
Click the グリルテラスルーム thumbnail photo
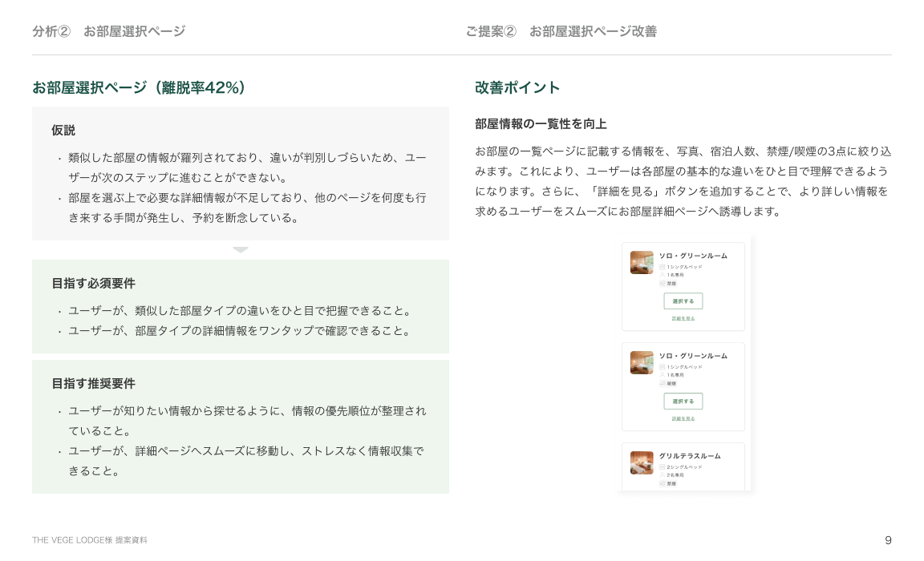[x=642, y=462]
